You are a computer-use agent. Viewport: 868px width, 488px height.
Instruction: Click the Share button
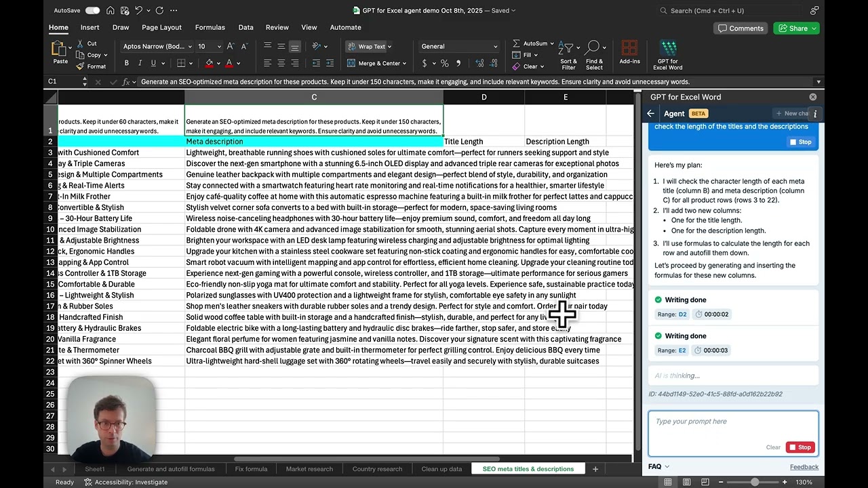[x=796, y=28]
